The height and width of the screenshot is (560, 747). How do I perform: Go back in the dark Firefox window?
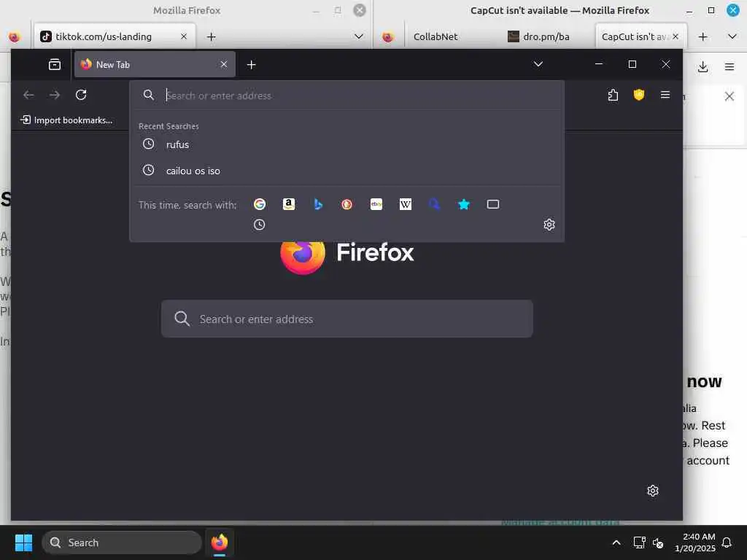(x=28, y=95)
